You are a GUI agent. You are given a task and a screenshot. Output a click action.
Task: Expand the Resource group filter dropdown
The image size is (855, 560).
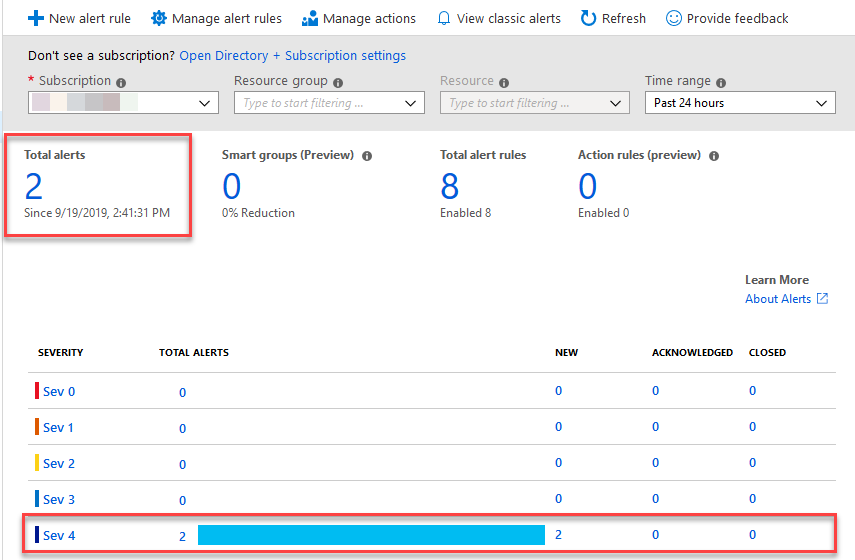coord(329,103)
